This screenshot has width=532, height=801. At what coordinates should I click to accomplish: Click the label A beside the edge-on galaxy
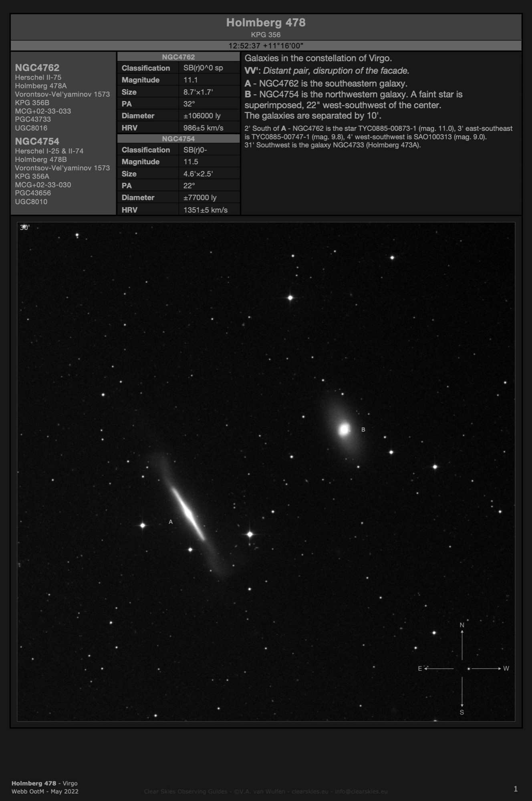click(171, 522)
